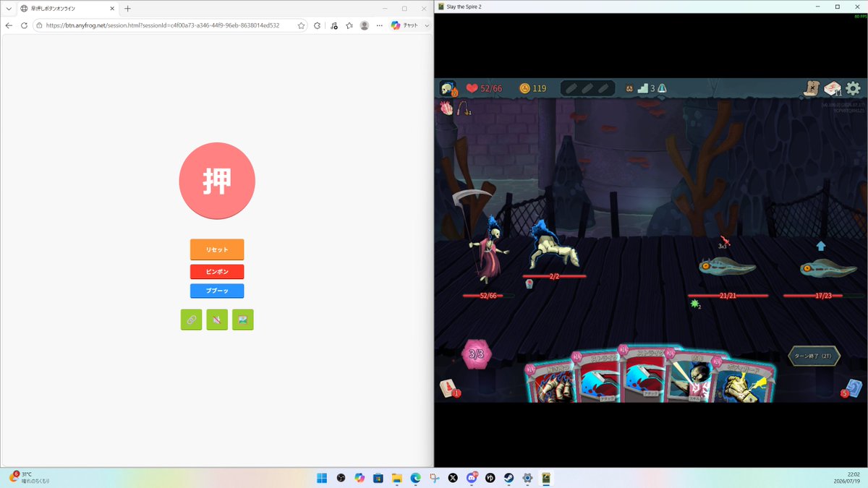Click the status icon under the 2/2 minion
The width and height of the screenshot is (868, 488).
tap(529, 285)
